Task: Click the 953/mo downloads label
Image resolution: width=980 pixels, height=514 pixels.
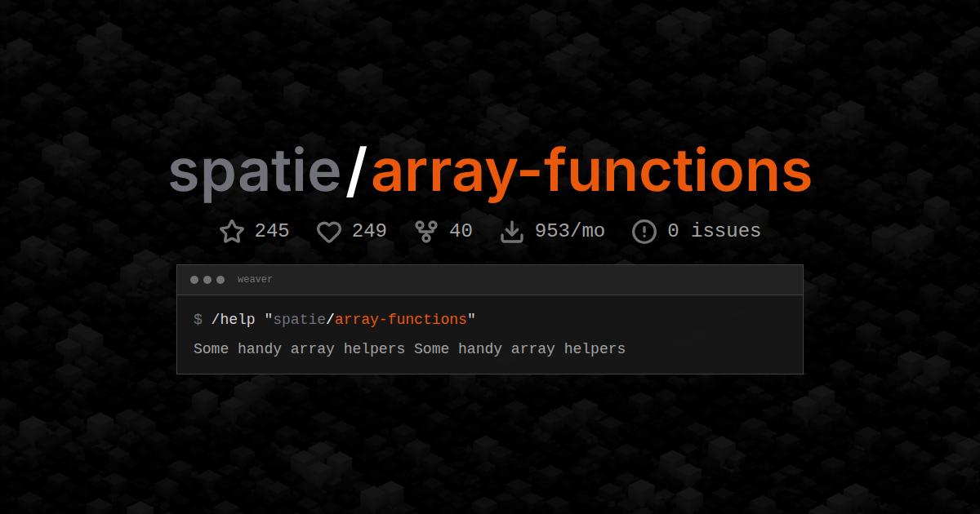Action: click(569, 231)
